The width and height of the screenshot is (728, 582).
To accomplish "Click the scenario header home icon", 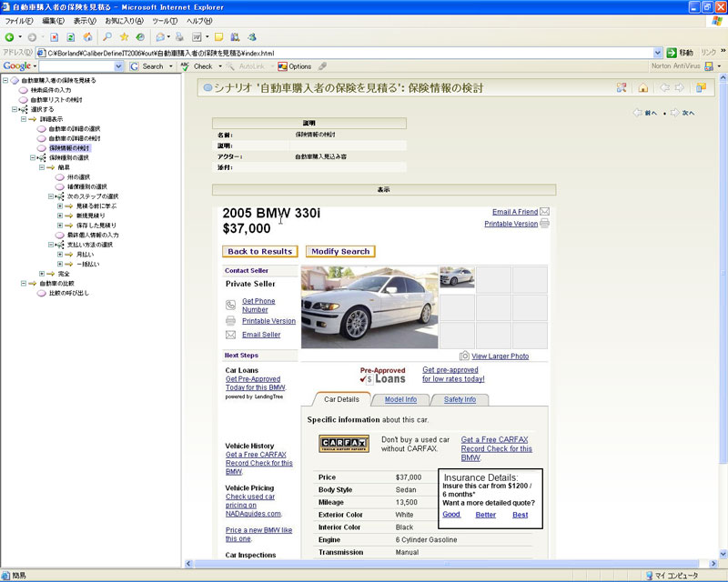I will click(x=643, y=87).
